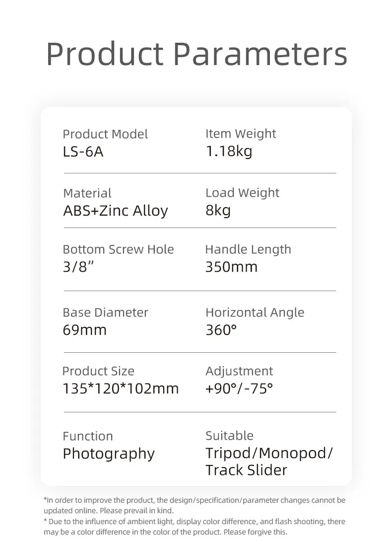Select the ABS+Zinc Alloy material text
The height and width of the screenshot is (543, 392).
(116, 211)
